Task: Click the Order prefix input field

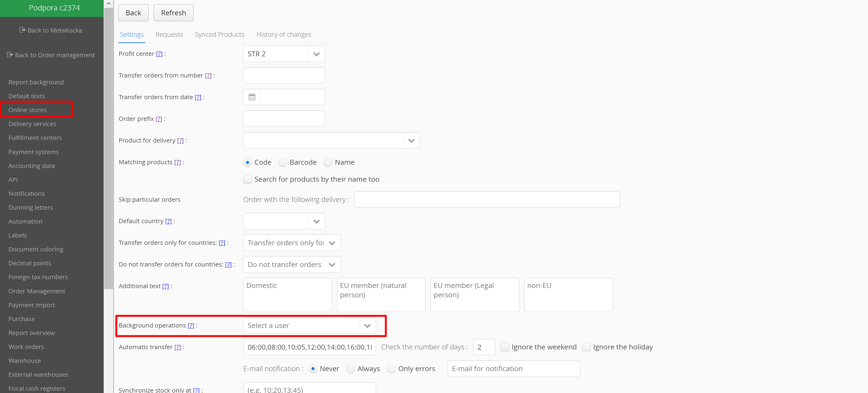Action: click(x=284, y=119)
